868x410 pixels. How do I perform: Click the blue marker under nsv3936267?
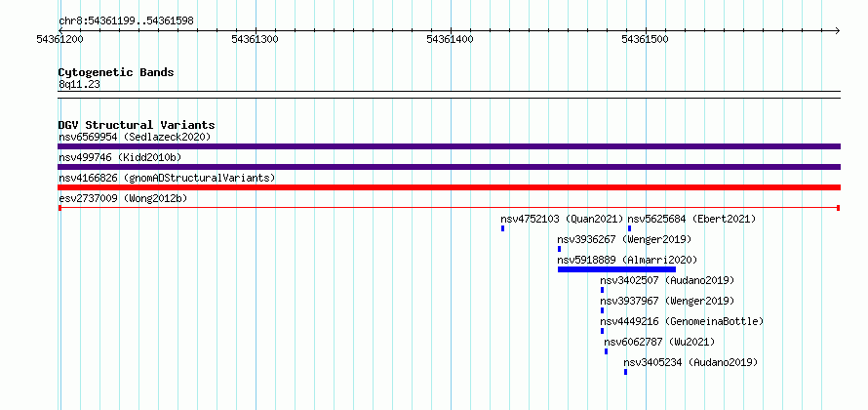(559, 249)
